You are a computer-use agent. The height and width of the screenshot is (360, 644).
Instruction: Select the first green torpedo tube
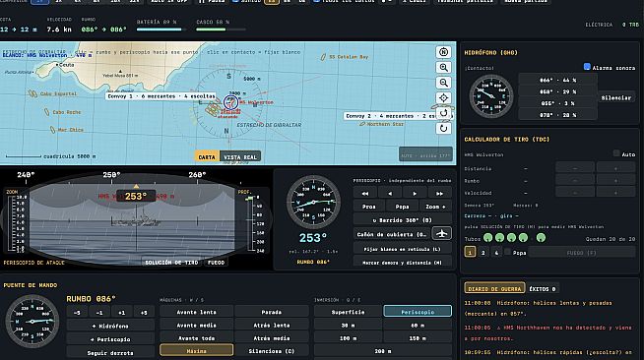point(488,237)
